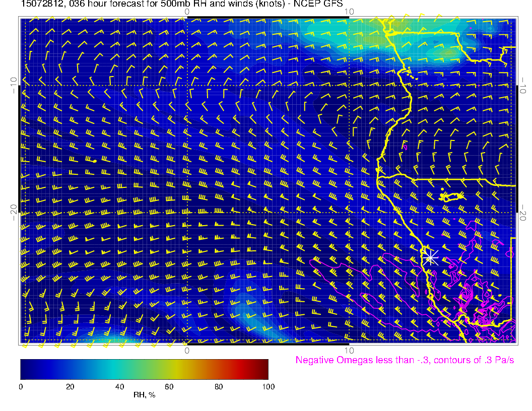The height and width of the screenshot is (411, 532).
Task: Click the magenta 'Negative Omegas less than -.3' caption
Action: tap(405, 360)
